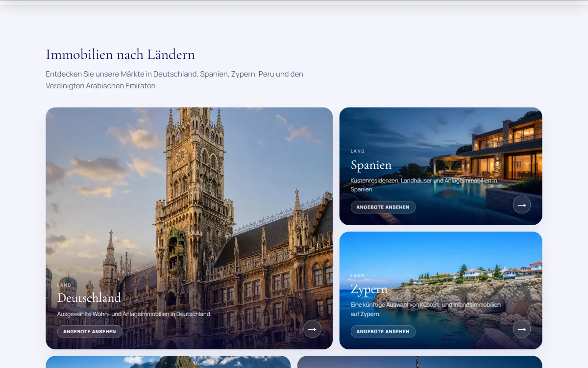
Task: Click the 'LAND' label above Deutschland
Action: tap(64, 285)
